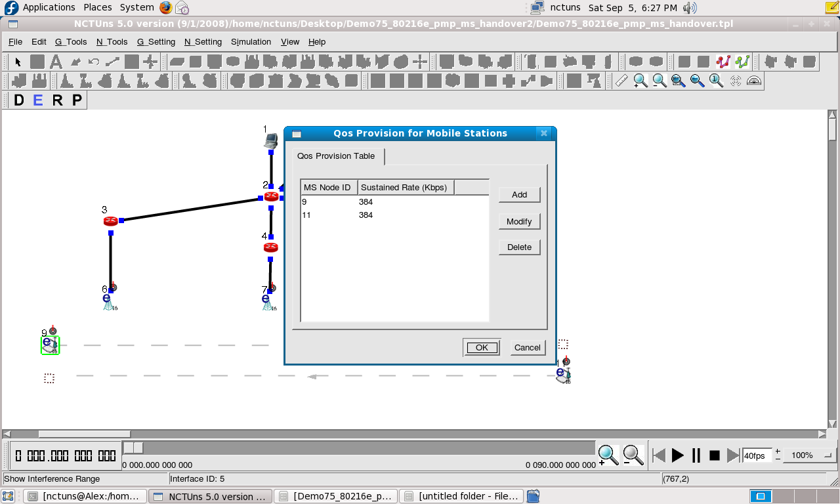Click the show desktop icon in bottom panel
The image size is (840, 504).
point(9,496)
